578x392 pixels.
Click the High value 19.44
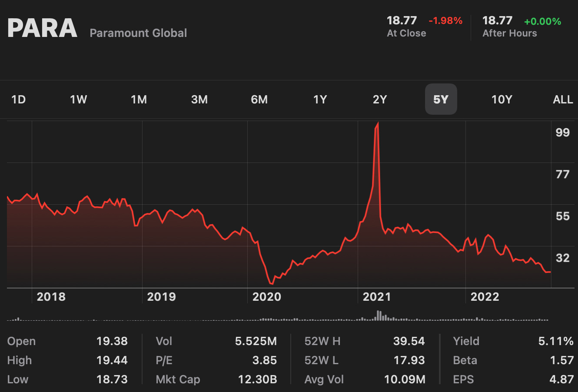(112, 360)
